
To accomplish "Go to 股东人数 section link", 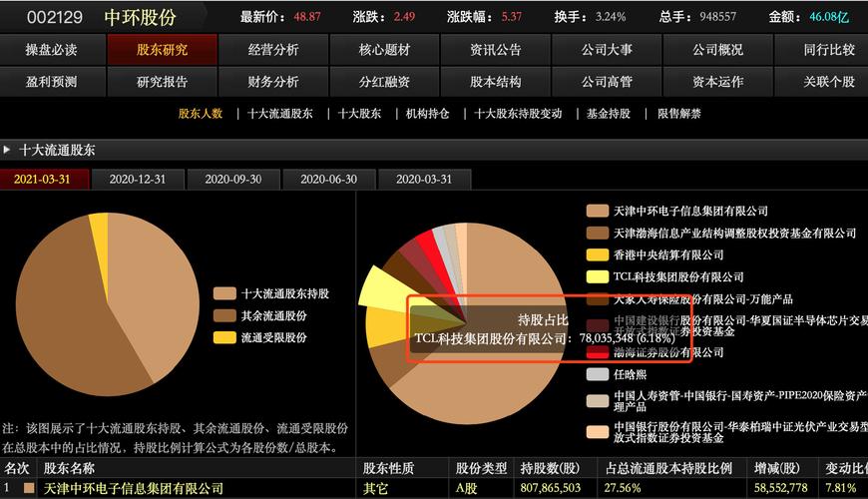I will pyautogui.click(x=201, y=114).
